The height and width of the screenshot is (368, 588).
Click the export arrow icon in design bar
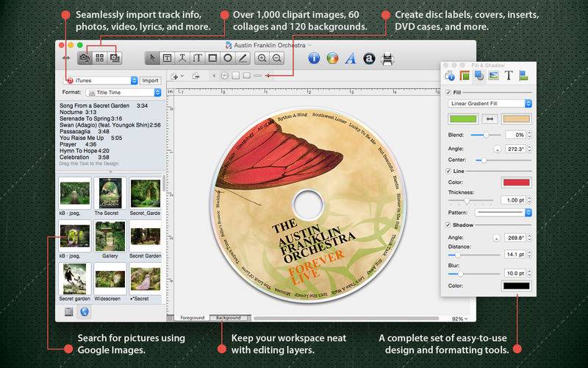[x=196, y=76]
